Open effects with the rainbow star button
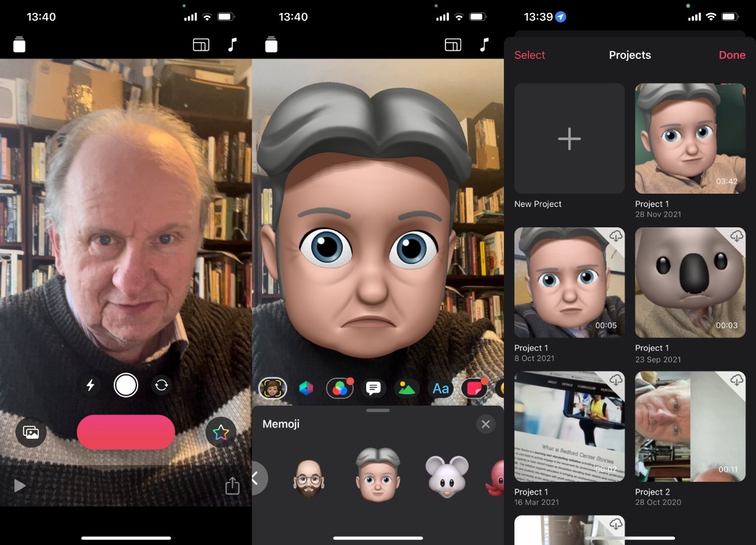 (221, 433)
